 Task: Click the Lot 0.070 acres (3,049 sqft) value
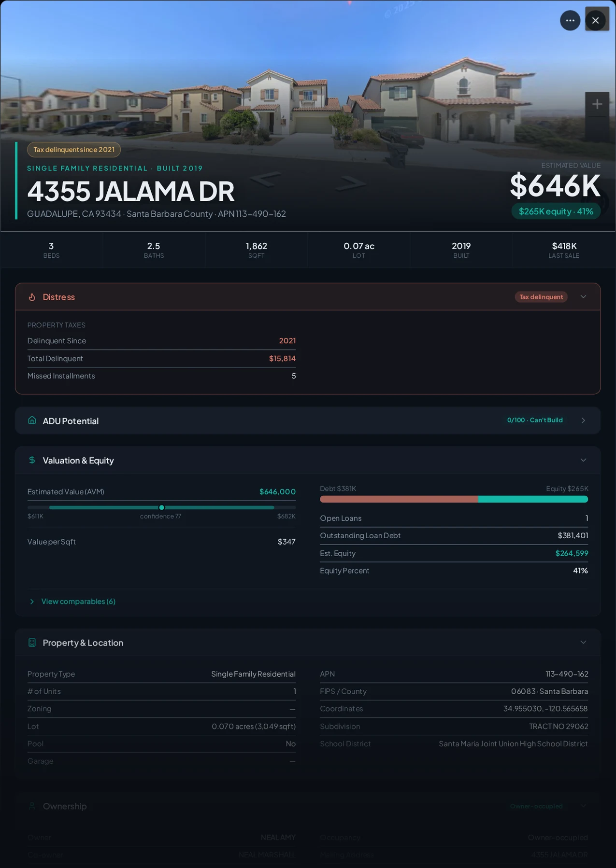pyautogui.click(x=254, y=727)
